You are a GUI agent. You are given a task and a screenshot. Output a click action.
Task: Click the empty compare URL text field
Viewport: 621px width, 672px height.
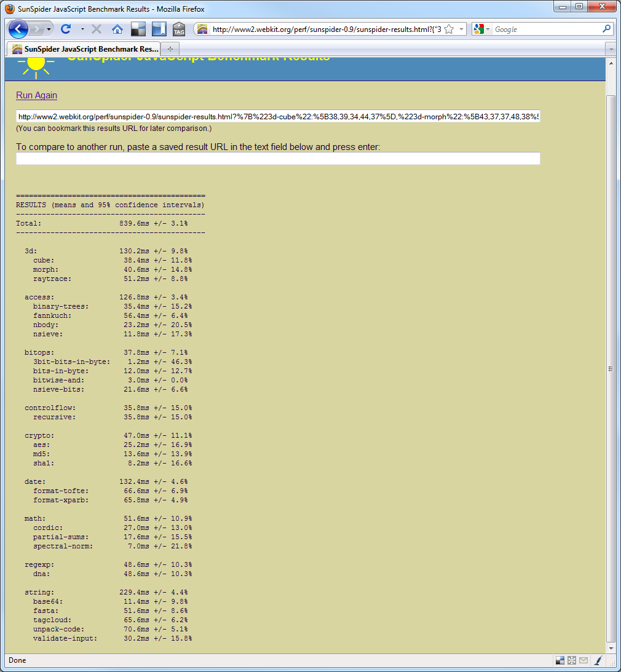click(278, 159)
